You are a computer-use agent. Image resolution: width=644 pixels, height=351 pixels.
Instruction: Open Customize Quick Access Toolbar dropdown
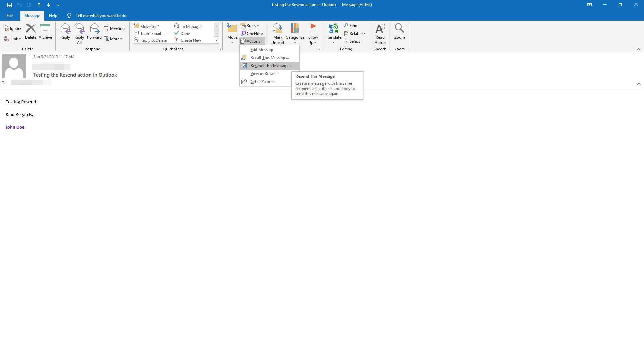58,5
